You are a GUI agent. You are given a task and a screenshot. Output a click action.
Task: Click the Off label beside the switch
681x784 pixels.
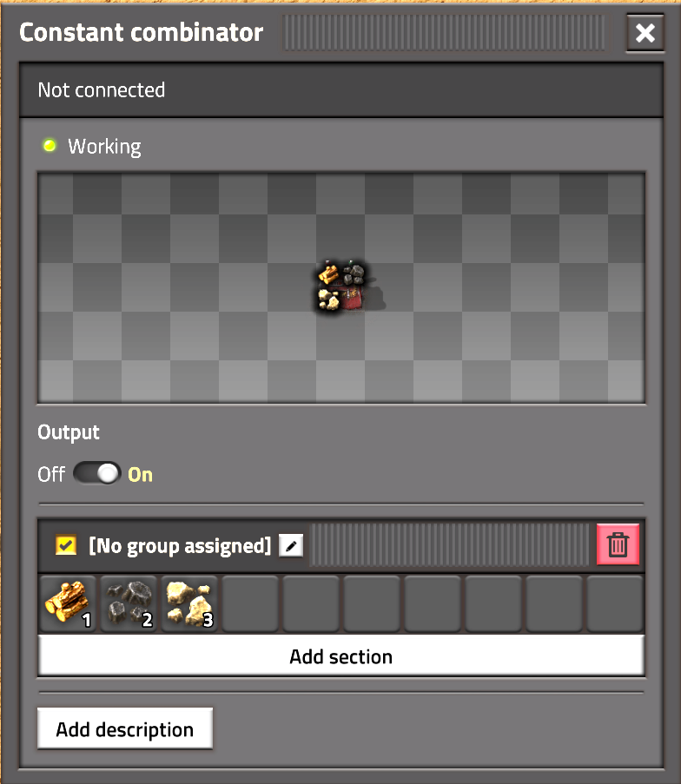(x=51, y=474)
